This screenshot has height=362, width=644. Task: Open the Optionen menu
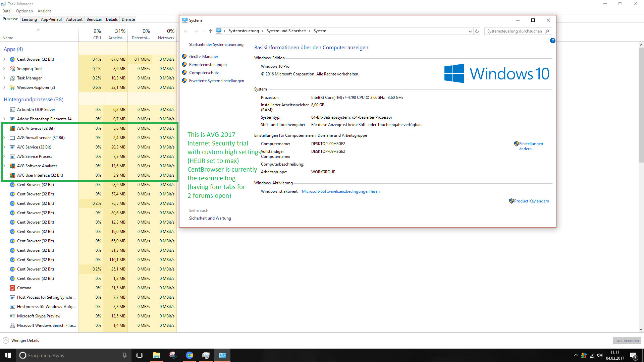pyautogui.click(x=24, y=11)
